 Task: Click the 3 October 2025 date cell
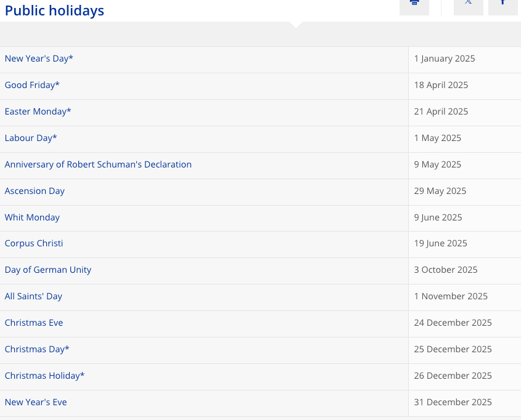pyautogui.click(x=445, y=270)
